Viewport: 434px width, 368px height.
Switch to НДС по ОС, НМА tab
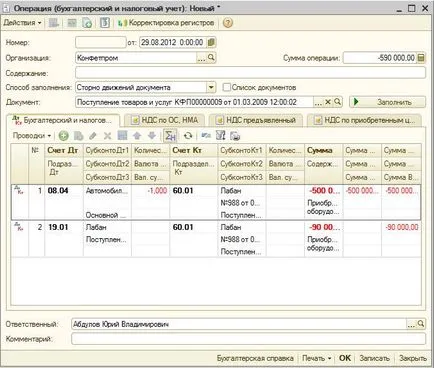point(164,120)
